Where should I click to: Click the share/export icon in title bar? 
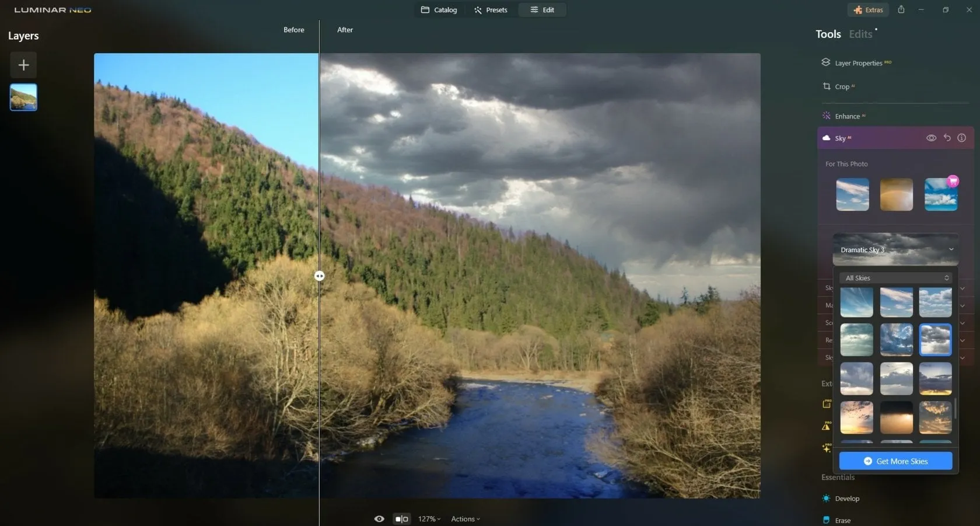tap(901, 10)
